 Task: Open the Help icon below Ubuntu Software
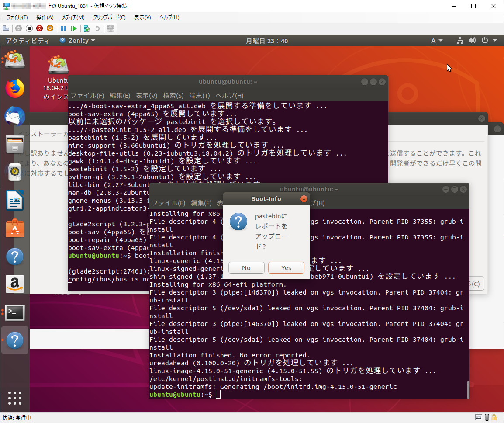pyautogui.click(x=15, y=257)
